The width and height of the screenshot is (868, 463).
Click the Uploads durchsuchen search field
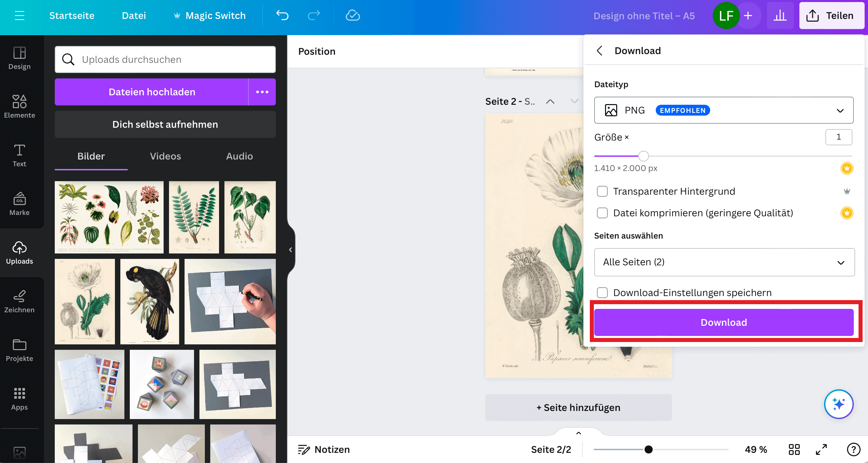click(165, 59)
